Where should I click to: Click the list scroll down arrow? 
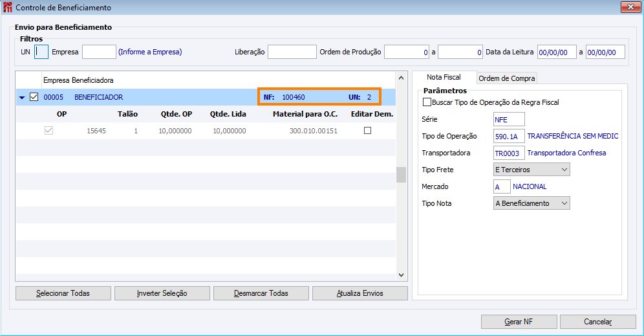click(402, 275)
